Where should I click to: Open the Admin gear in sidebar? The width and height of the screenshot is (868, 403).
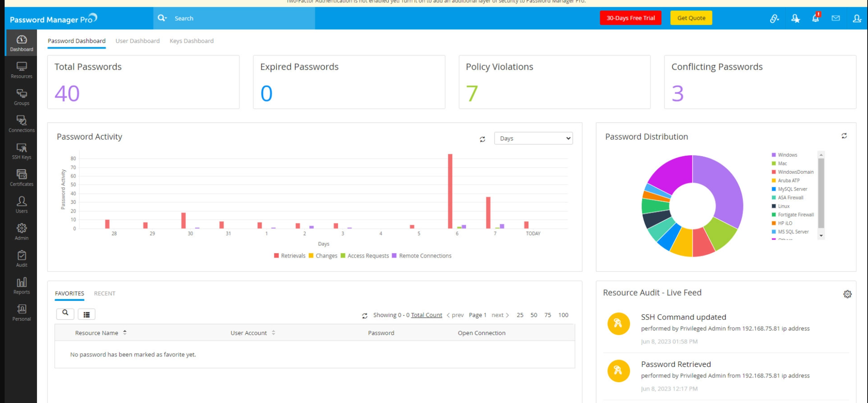pos(21,232)
